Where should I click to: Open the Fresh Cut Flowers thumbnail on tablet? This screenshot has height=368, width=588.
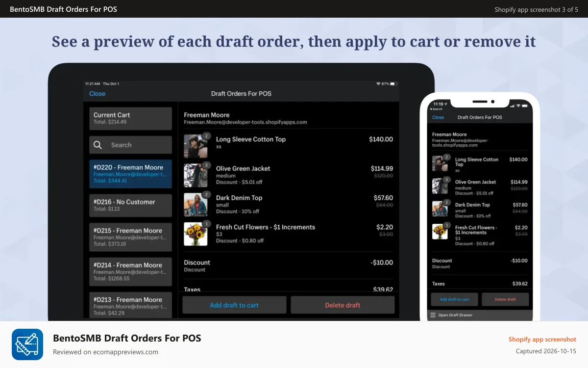[196, 234]
